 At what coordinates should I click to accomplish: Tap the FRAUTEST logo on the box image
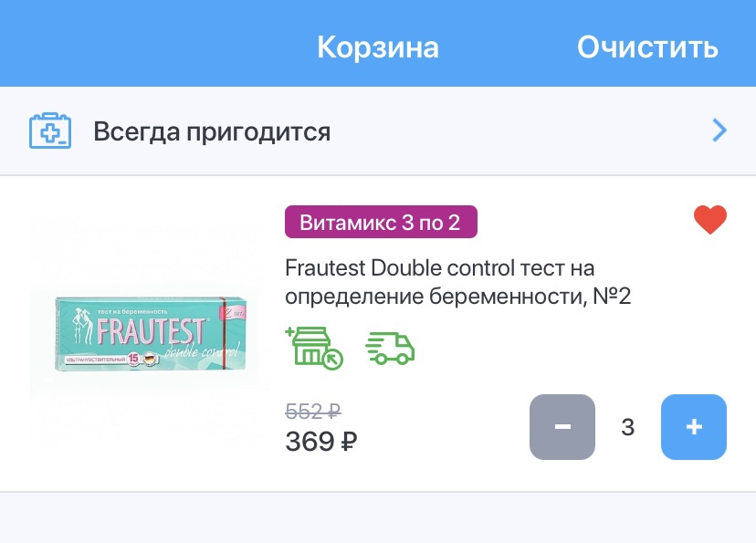click(x=151, y=331)
